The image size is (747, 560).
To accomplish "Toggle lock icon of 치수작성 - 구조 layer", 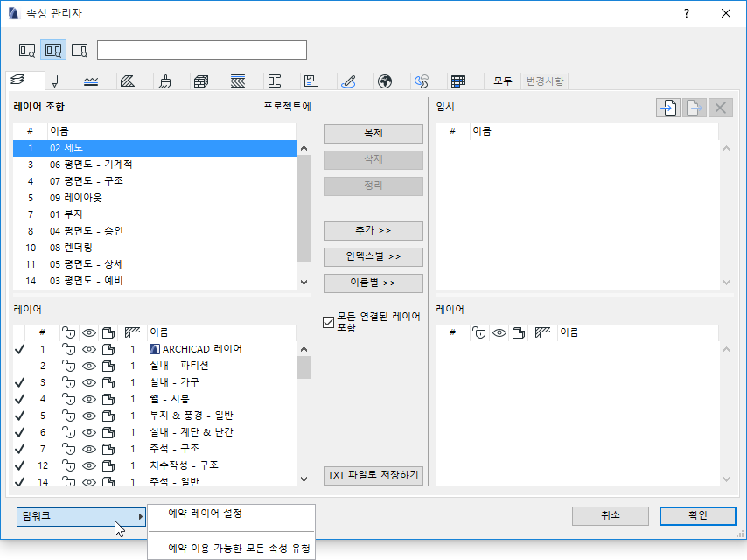I will [69, 466].
